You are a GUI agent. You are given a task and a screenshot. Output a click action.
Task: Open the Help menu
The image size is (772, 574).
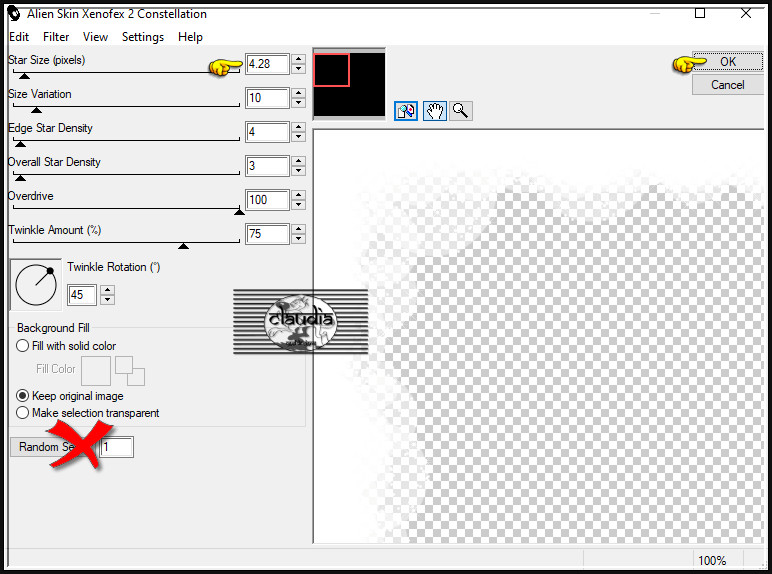click(x=190, y=37)
